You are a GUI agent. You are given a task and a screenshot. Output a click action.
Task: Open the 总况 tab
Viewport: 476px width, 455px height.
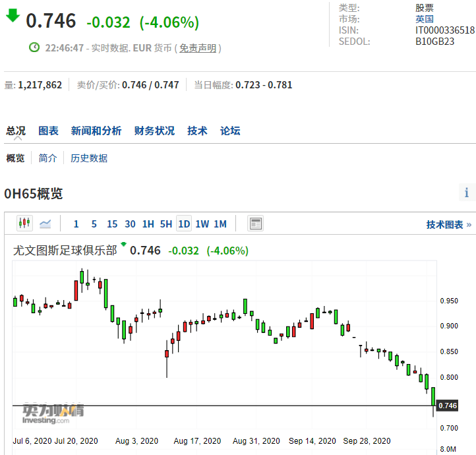pyautogui.click(x=16, y=131)
